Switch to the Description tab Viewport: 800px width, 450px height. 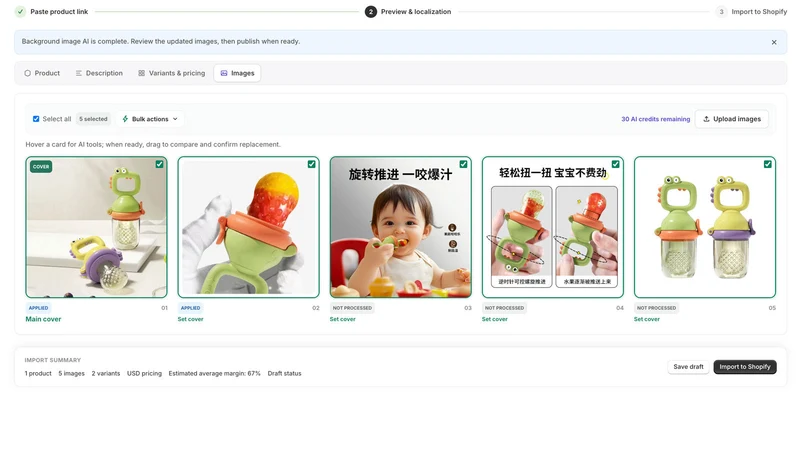pos(99,73)
